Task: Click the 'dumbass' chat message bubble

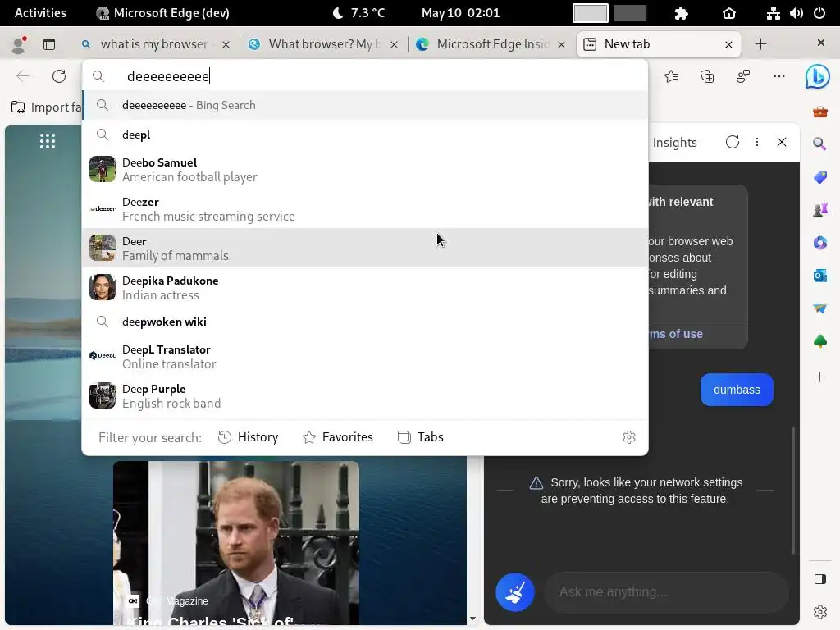Action: [737, 390]
